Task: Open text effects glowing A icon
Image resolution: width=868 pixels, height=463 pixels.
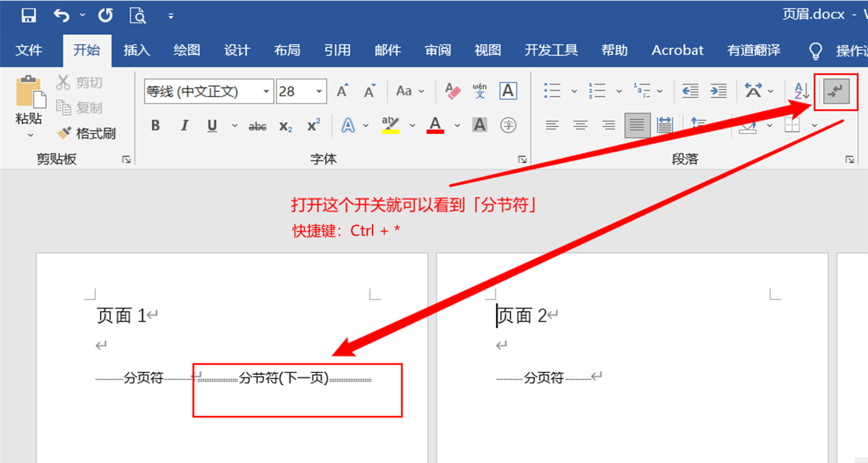Action: [348, 125]
